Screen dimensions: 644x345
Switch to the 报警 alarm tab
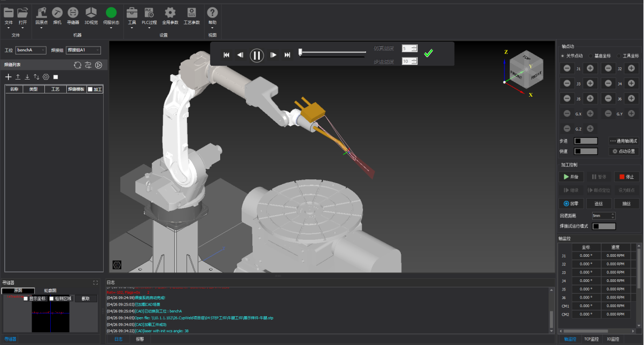[x=139, y=339]
